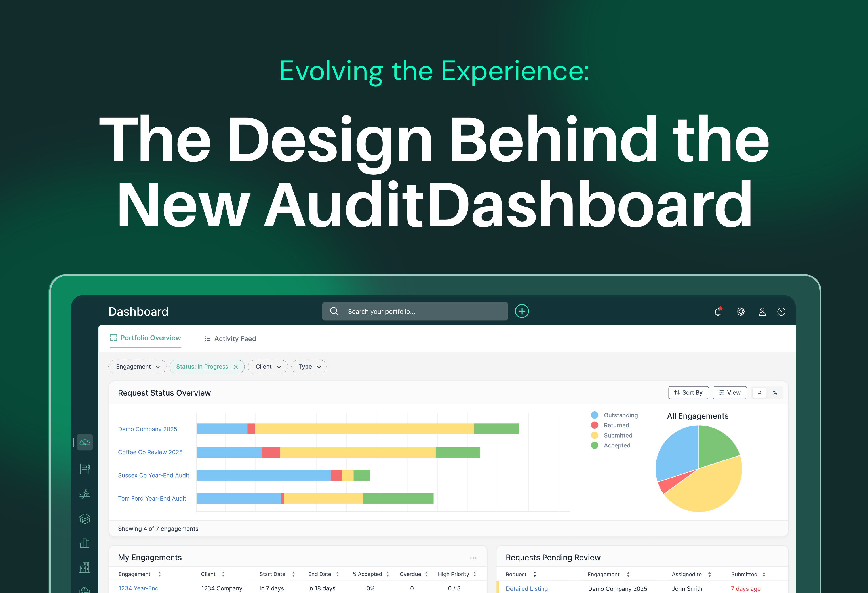Image resolution: width=868 pixels, height=593 pixels.
Task: Switch to the Activity Feed tab
Action: pyautogui.click(x=230, y=339)
